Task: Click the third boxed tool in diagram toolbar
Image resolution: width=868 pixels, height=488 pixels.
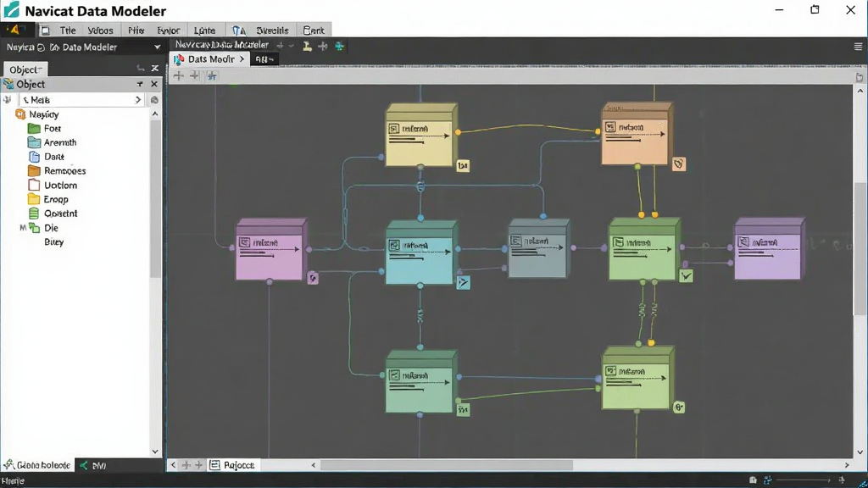Action: (211, 75)
